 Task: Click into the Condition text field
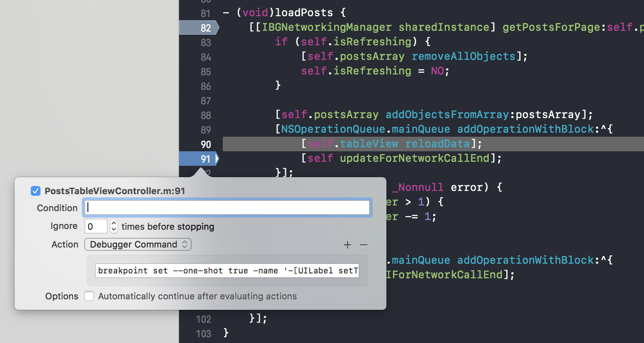(227, 207)
